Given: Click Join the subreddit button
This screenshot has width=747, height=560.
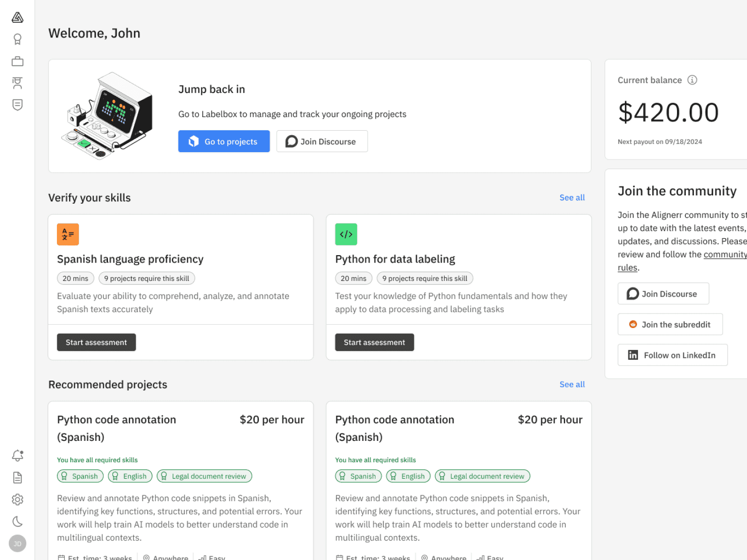Looking at the screenshot, I should coord(670,325).
